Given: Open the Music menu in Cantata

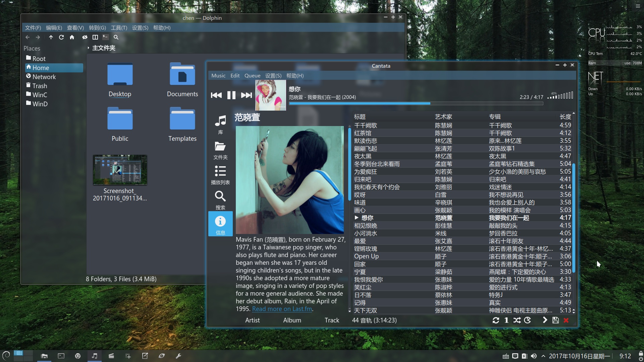Looking at the screenshot, I should point(218,76).
